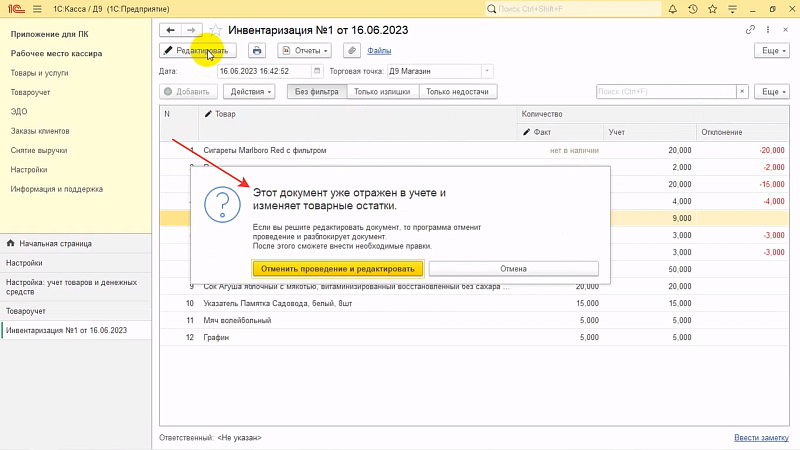Click the back navigation arrow

[x=170, y=31]
